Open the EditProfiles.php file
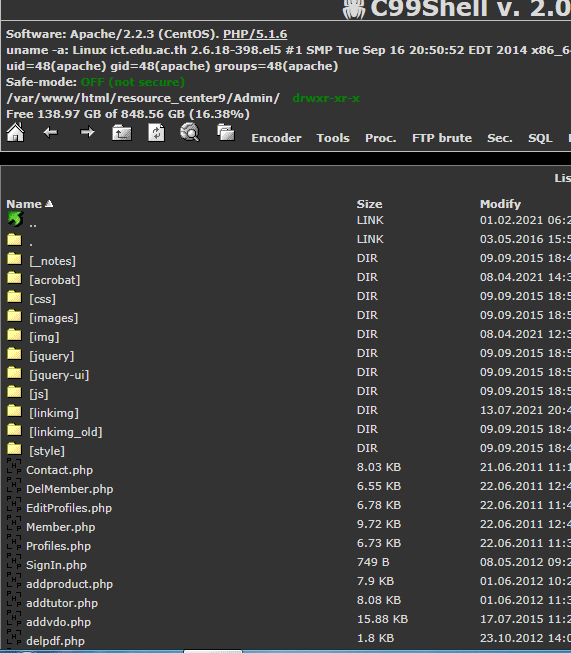This screenshot has width=571, height=653. pyautogui.click(x=69, y=508)
